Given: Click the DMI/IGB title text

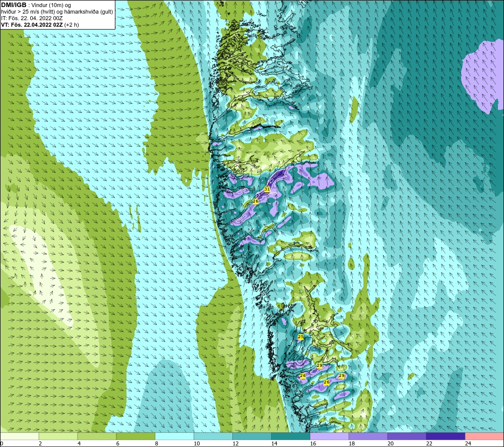Looking at the screenshot, I should pyautogui.click(x=14, y=5).
